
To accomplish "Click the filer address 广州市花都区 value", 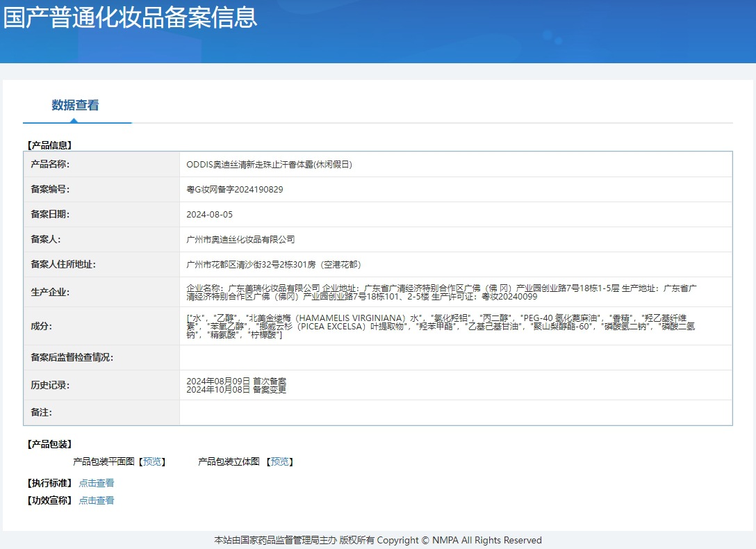I will [273, 265].
